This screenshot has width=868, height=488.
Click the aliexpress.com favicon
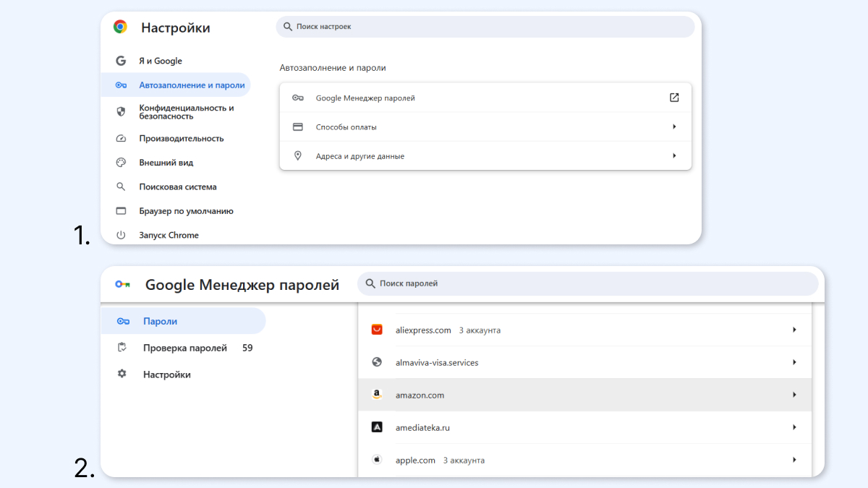[x=377, y=330]
